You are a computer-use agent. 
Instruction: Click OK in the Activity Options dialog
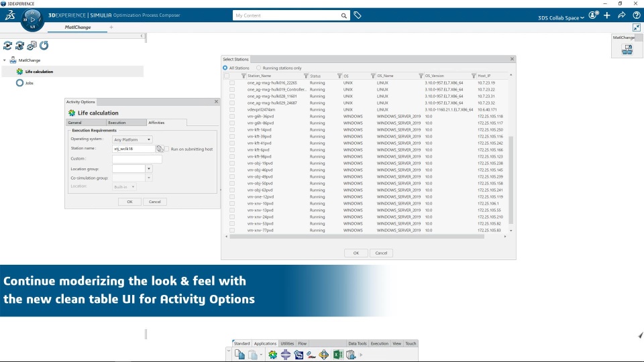click(129, 202)
